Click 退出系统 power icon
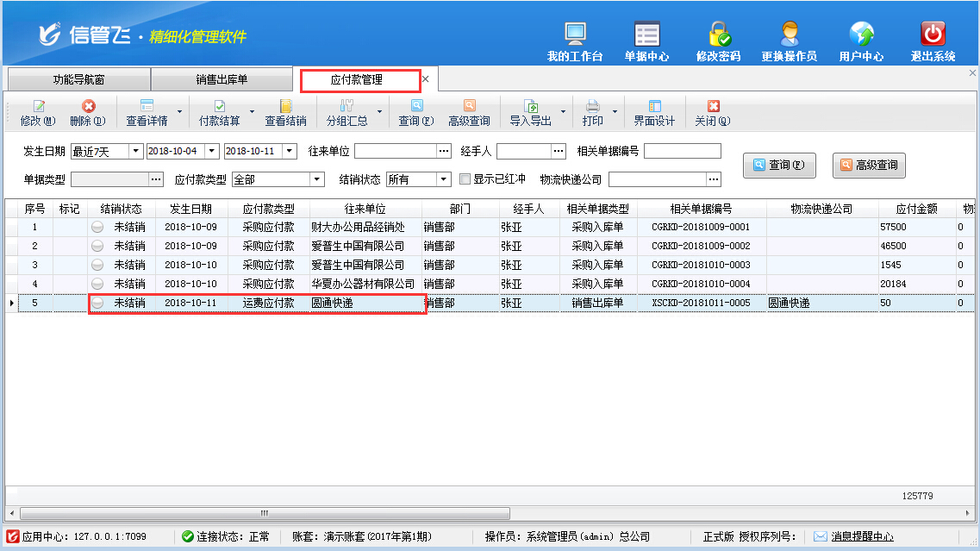 [x=933, y=35]
